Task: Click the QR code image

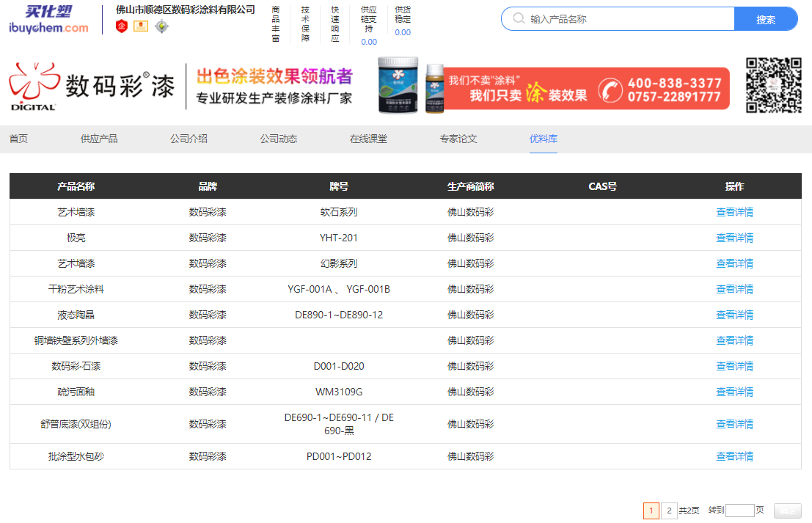Action: point(774,85)
